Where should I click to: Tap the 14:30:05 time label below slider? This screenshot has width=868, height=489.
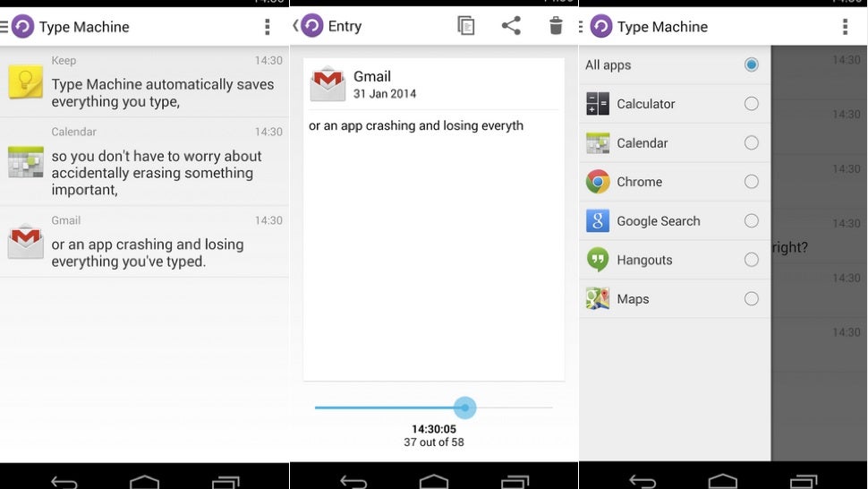click(434, 429)
